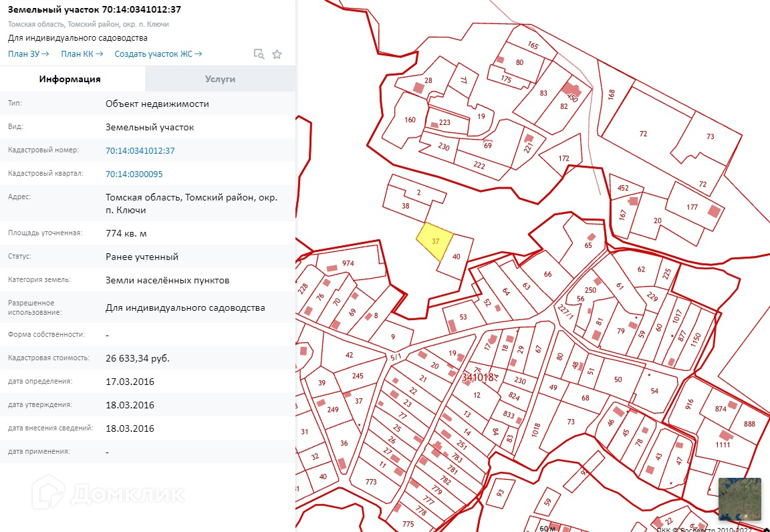Select parcel 168 on the map
770x532 pixels.
tap(612, 94)
